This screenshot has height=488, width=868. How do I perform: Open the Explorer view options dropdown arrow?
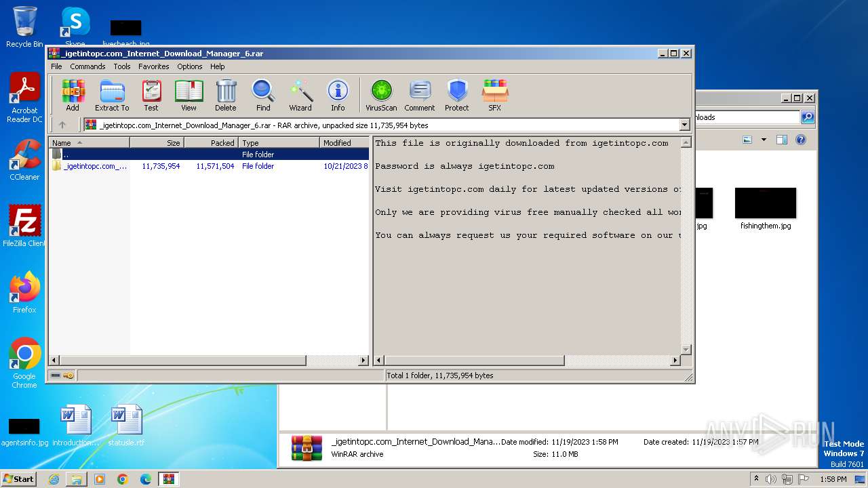point(764,140)
